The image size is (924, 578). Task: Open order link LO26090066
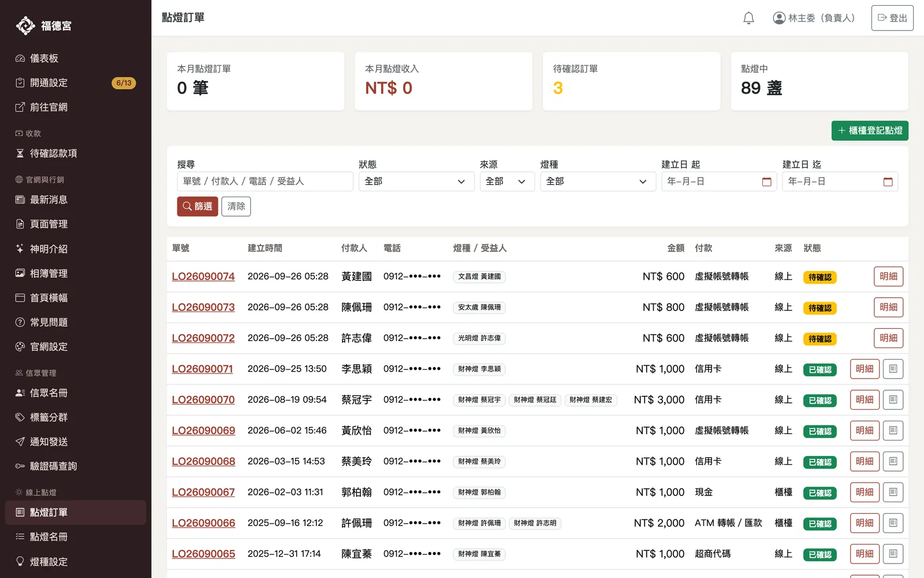[x=203, y=523]
